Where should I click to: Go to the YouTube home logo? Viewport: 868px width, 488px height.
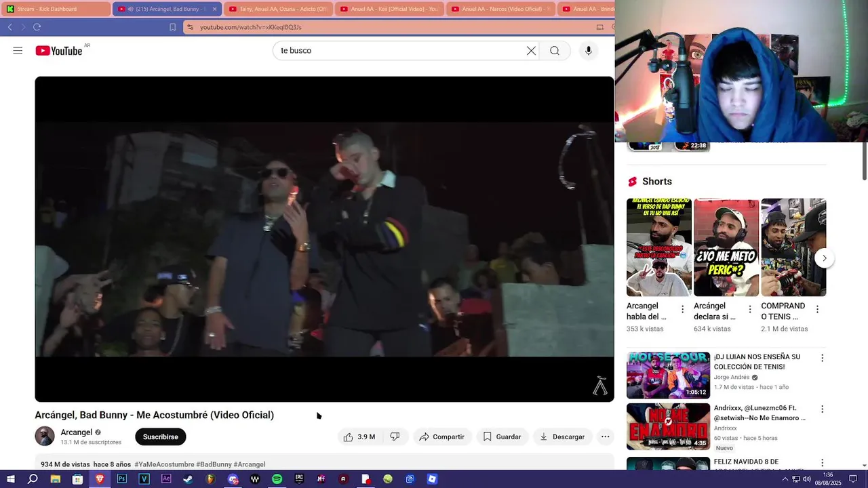coord(59,51)
